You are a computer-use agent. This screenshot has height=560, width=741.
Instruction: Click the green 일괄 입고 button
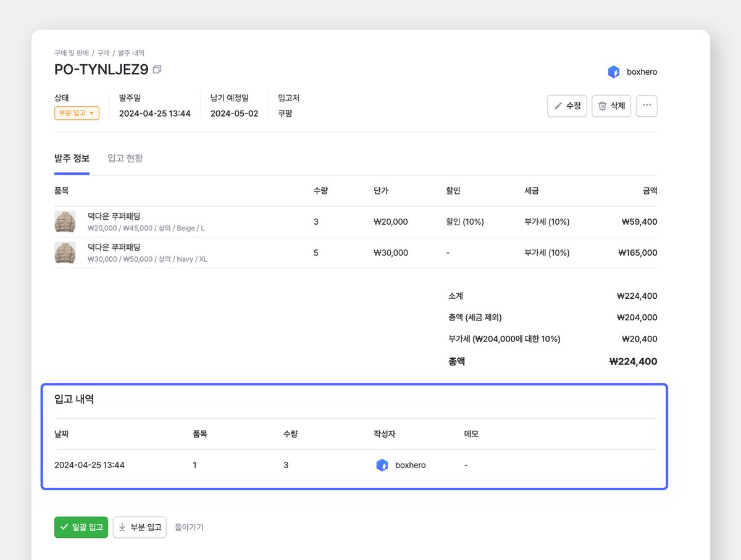[x=81, y=527]
